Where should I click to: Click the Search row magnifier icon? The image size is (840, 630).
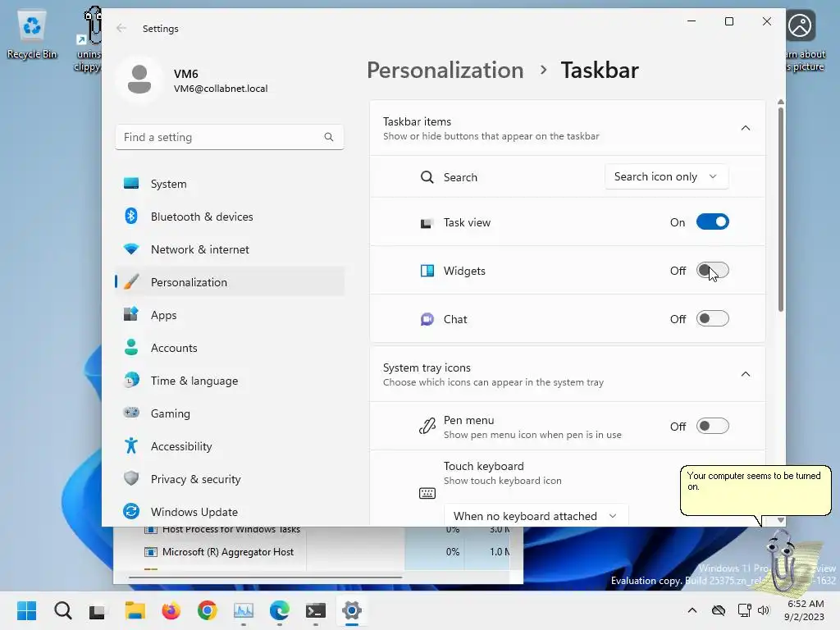427,177
